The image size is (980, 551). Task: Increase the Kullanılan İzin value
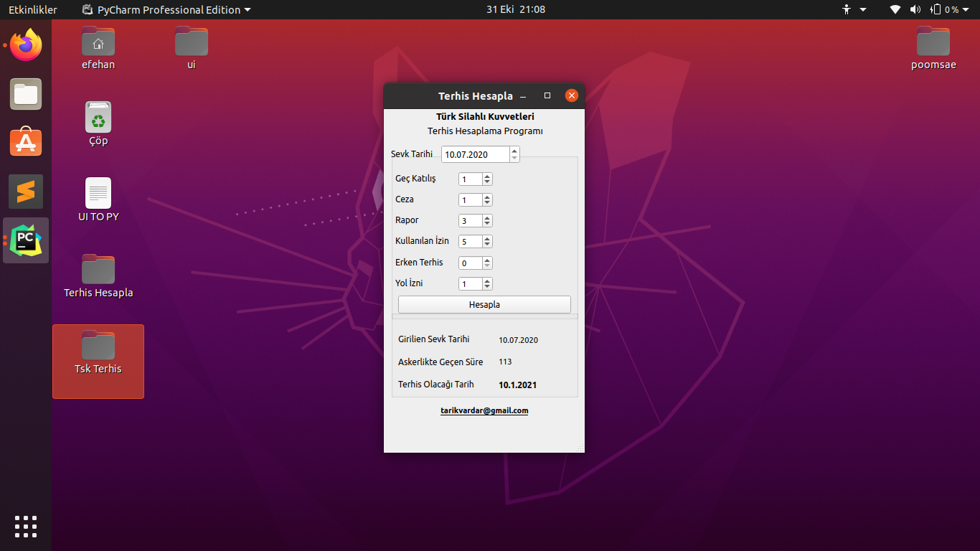(487, 239)
